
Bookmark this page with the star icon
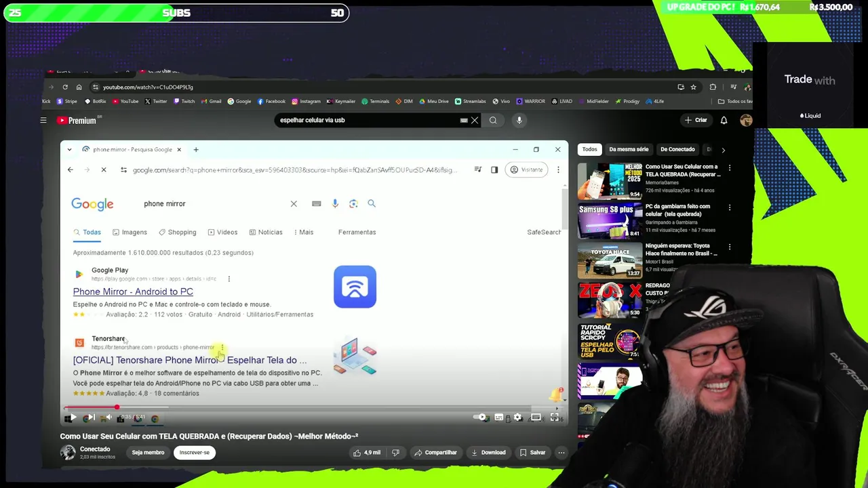(693, 87)
